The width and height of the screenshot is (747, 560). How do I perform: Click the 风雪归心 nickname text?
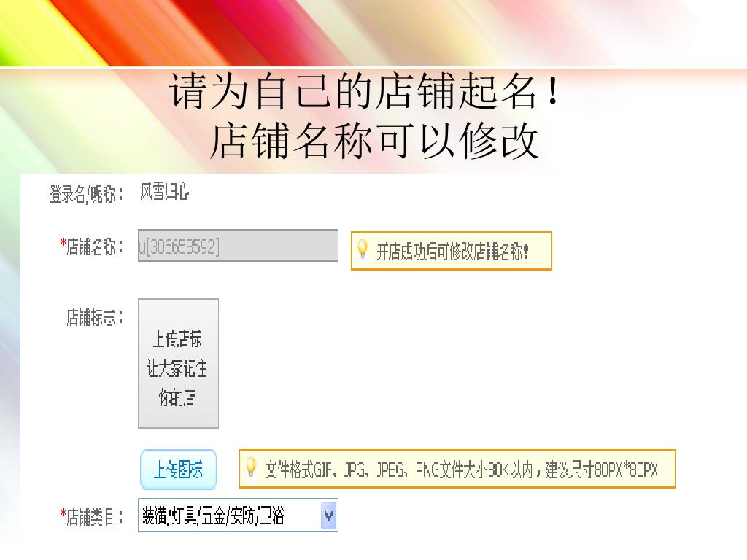point(164,192)
